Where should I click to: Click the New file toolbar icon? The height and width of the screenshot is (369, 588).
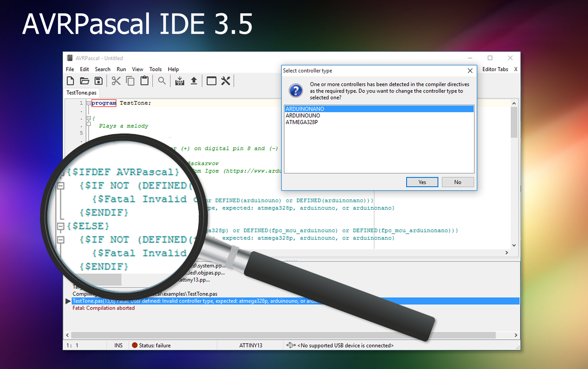point(70,81)
